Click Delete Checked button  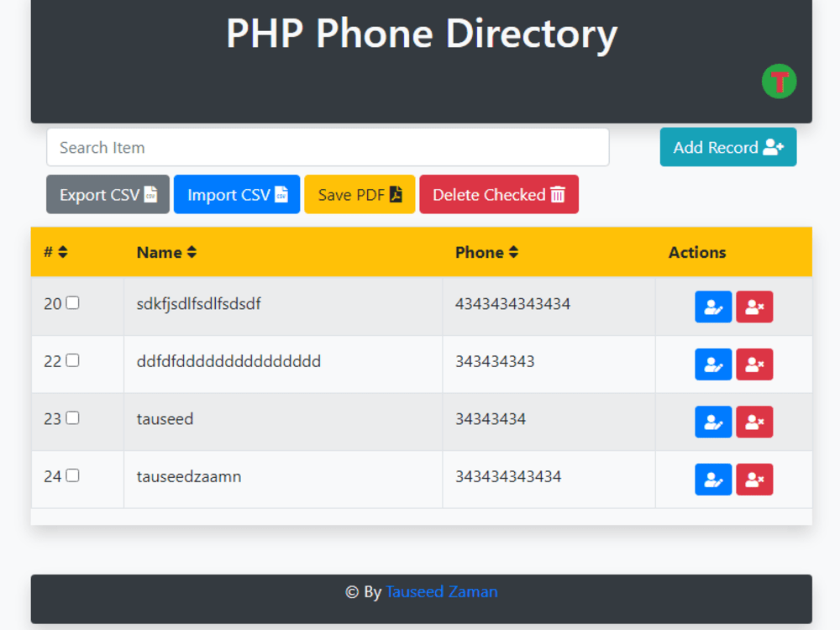coord(499,195)
